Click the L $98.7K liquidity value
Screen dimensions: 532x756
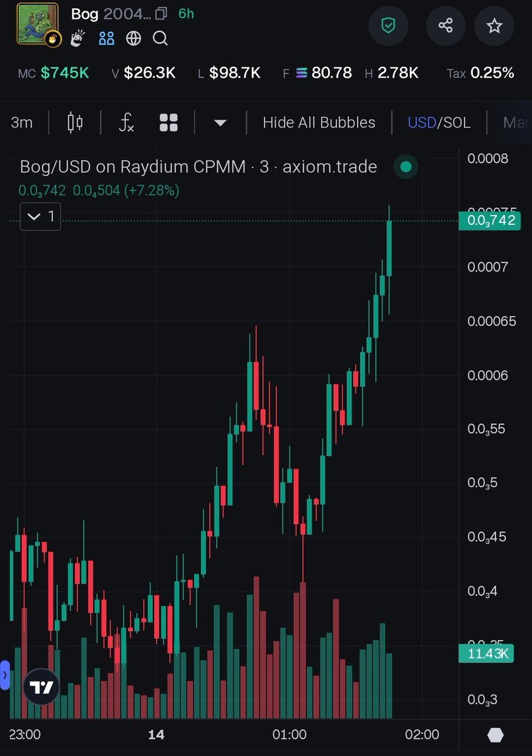(229, 73)
